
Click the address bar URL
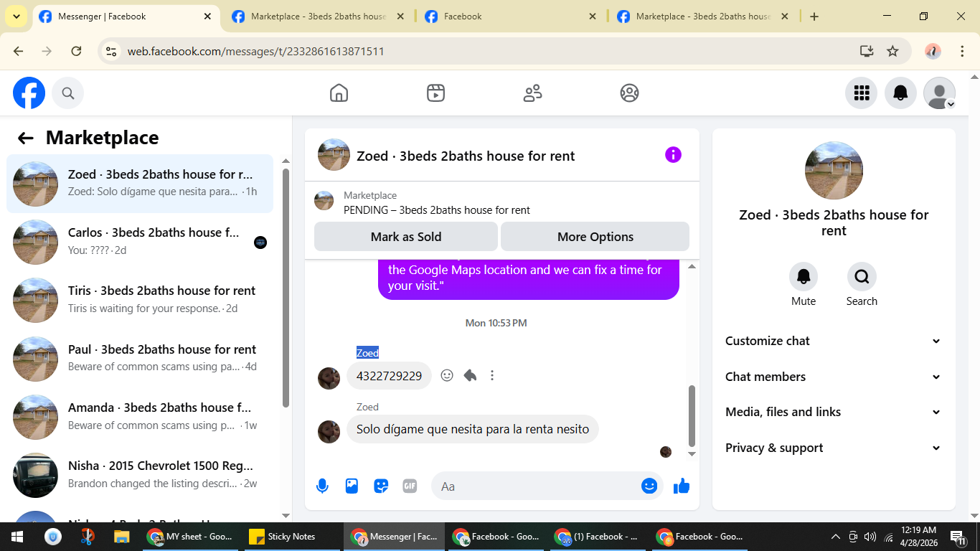(256, 51)
